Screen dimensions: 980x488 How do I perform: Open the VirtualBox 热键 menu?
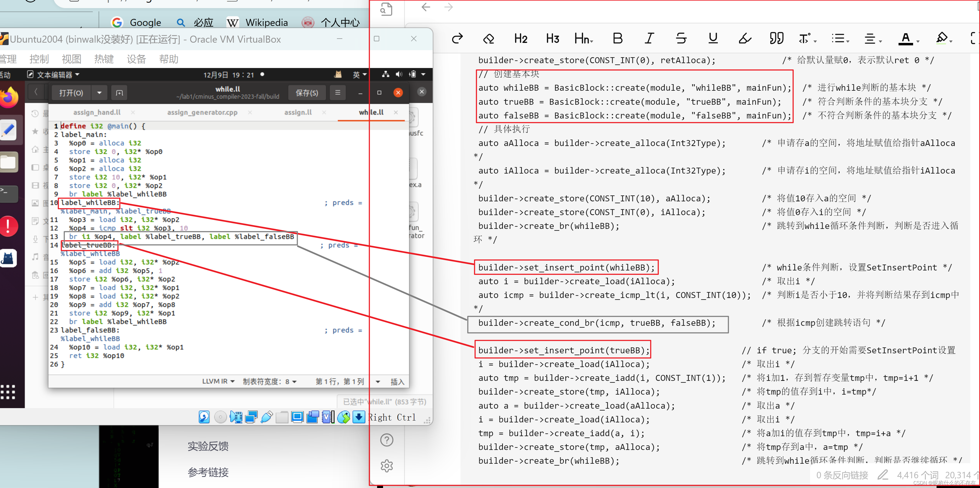(x=104, y=59)
